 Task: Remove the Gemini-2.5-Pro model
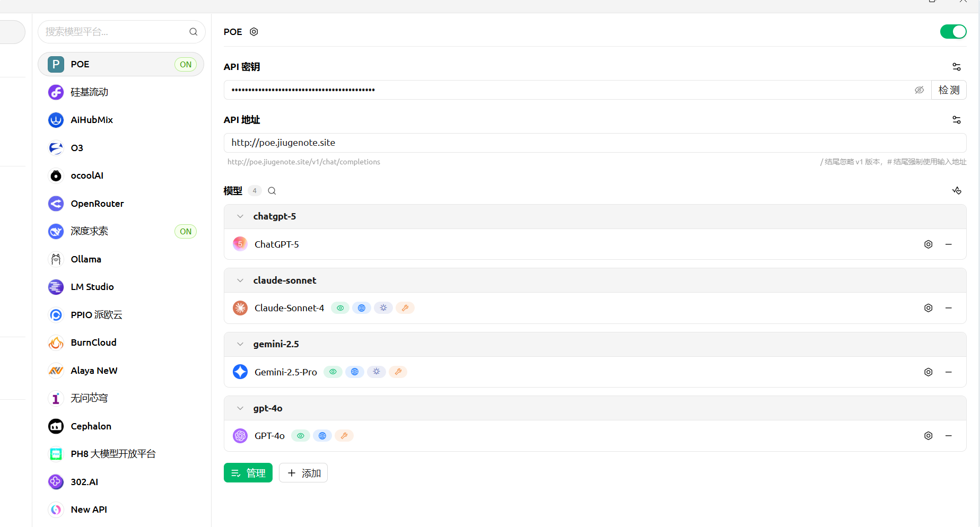[x=949, y=372]
